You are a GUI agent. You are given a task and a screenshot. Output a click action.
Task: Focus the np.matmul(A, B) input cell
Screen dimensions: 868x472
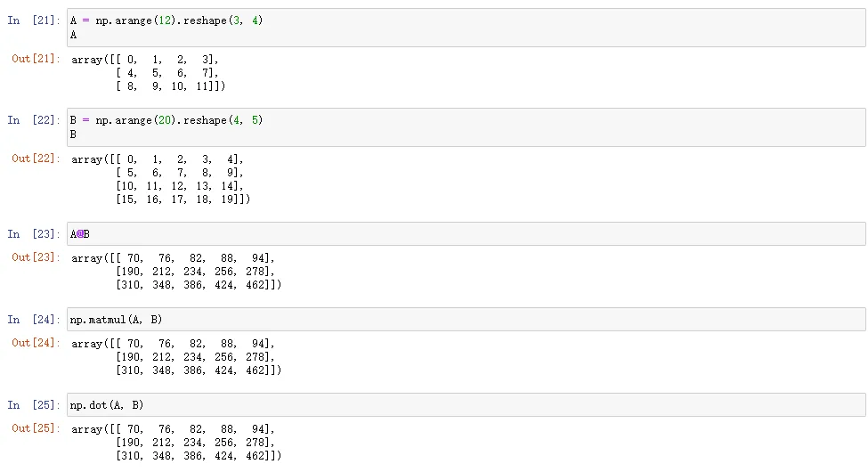(x=465, y=320)
